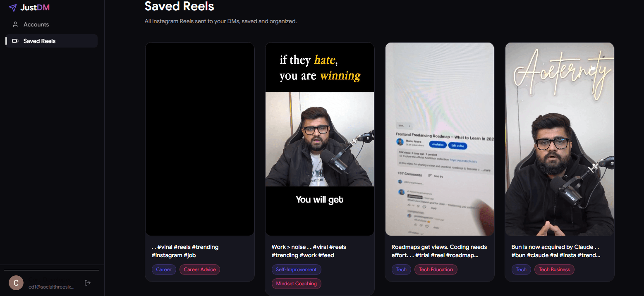The image size is (644, 296).
Task: Click the Mindset Coaching tag pill
Action: (x=296, y=284)
